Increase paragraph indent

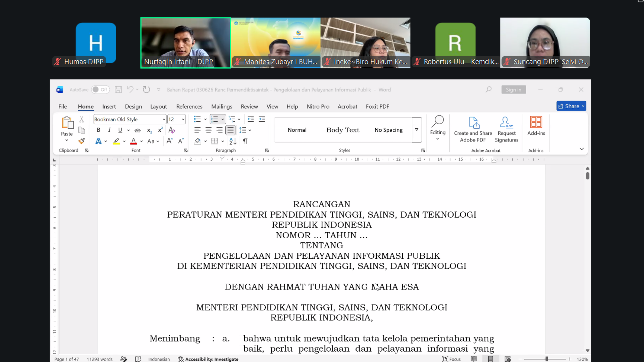coord(262,119)
